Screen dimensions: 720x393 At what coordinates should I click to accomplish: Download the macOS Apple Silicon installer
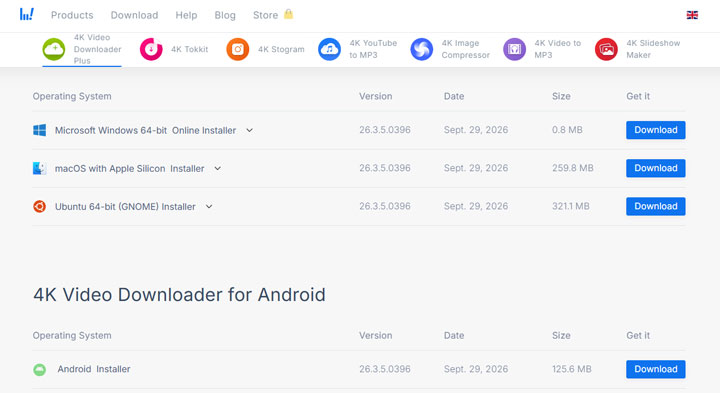(656, 168)
